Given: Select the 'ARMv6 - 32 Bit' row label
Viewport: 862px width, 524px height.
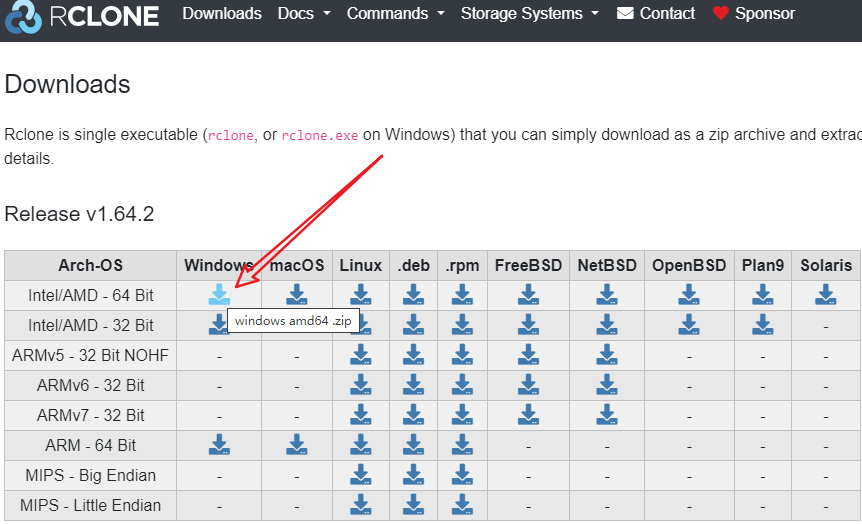Looking at the screenshot, I should tap(91, 385).
